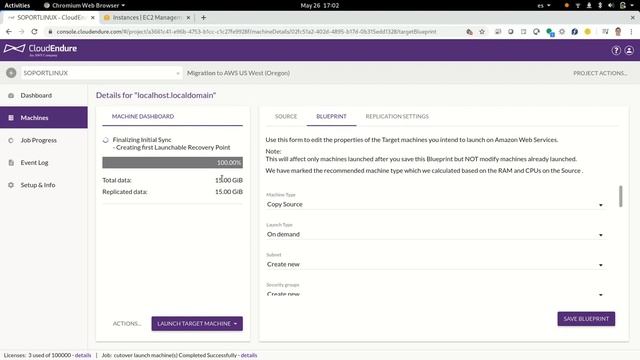640x360 pixels.
Task: Open Chromium Web Browser app menu
Action: pos(84,5)
